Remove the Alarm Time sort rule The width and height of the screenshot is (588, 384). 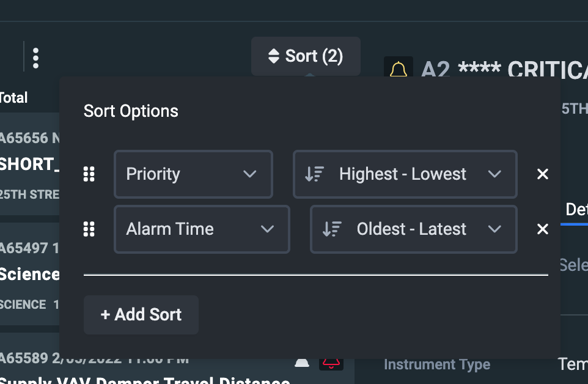point(542,229)
